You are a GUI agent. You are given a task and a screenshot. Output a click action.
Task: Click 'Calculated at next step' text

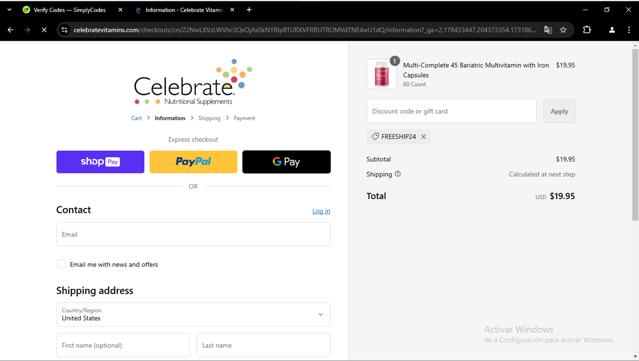(x=542, y=174)
